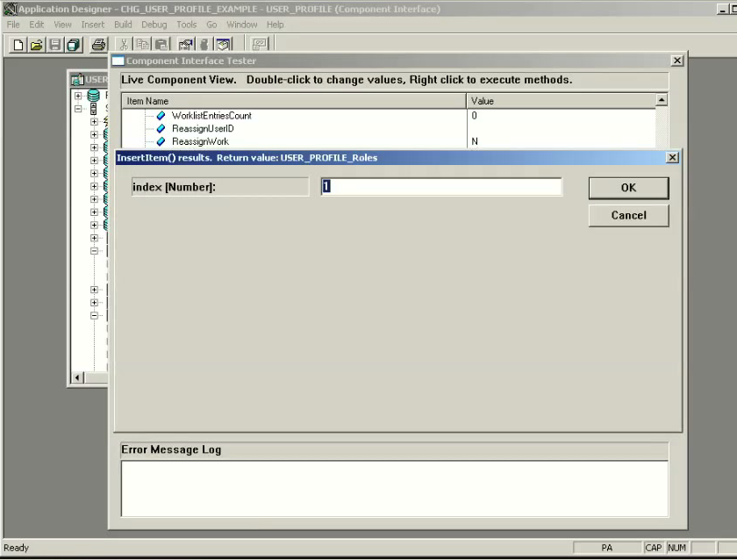The height and width of the screenshot is (560, 737).
Task: Open the Tools menu
Action: click(187, 25)
